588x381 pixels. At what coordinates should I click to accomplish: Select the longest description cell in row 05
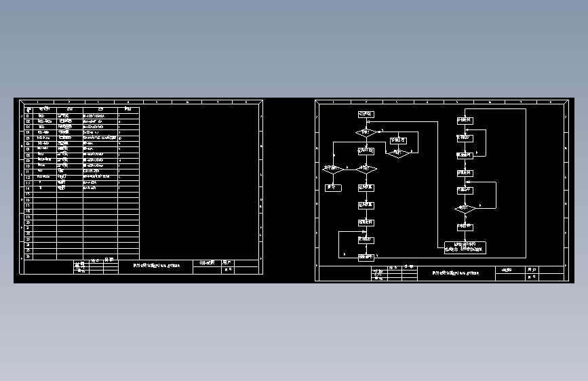click(100, 138)
